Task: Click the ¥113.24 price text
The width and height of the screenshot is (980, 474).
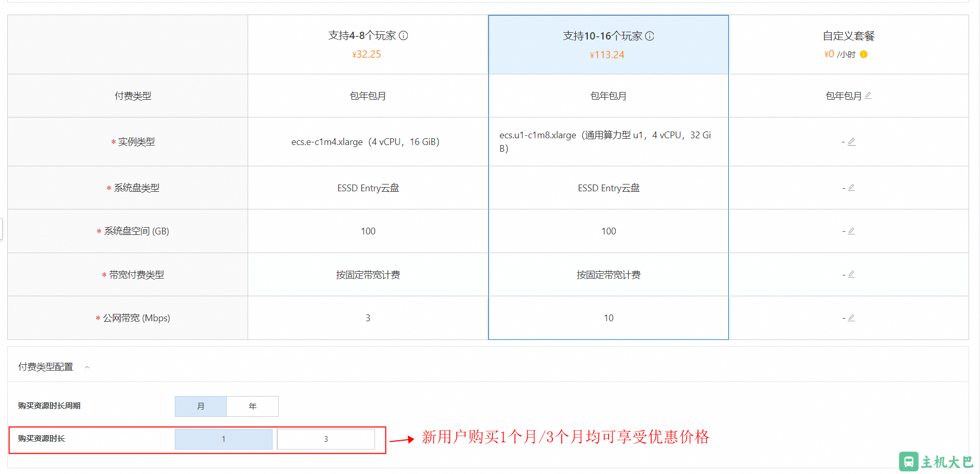Action: [607, 55]
